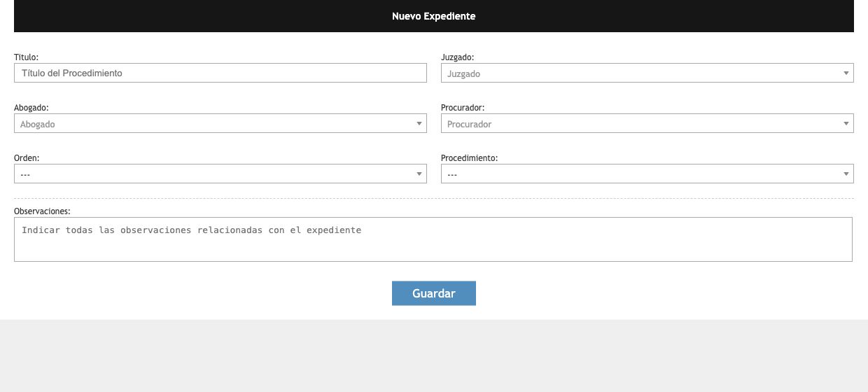This screenshot has height=392, width=868.
Task: Click the Título del Procedimiento input field
Action: point(220,73)
